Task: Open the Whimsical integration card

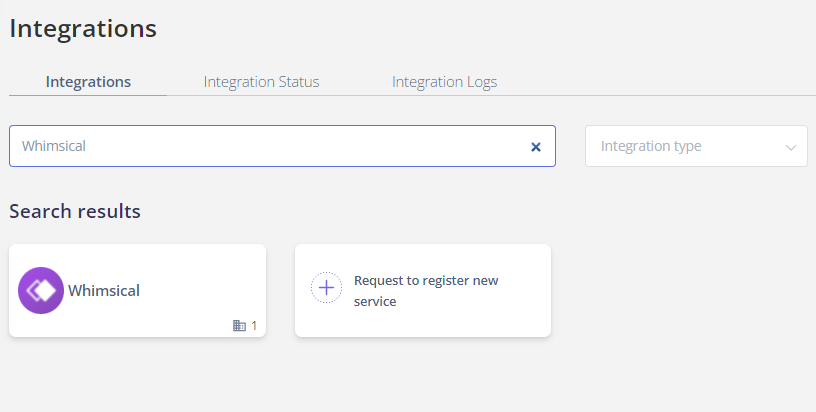Action: point(137,290)
